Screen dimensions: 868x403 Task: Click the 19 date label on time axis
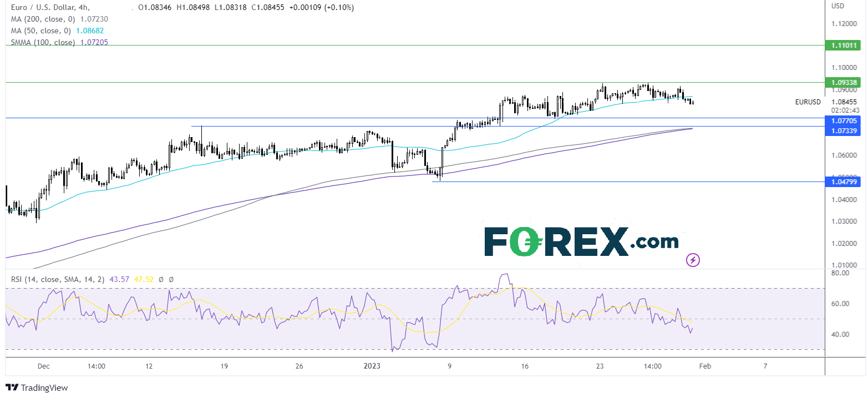tap(224, 366)
